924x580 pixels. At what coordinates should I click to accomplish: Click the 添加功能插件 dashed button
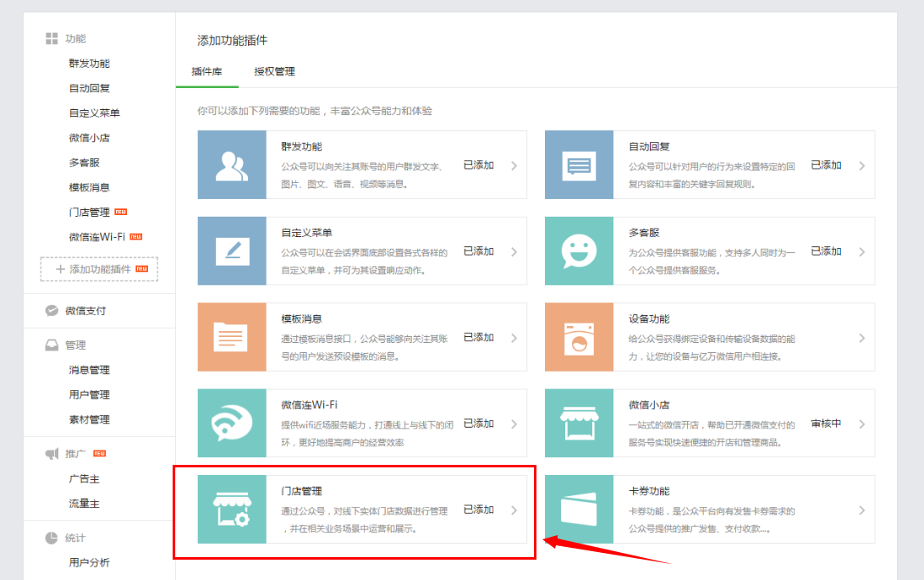click(x=99, y=268)
